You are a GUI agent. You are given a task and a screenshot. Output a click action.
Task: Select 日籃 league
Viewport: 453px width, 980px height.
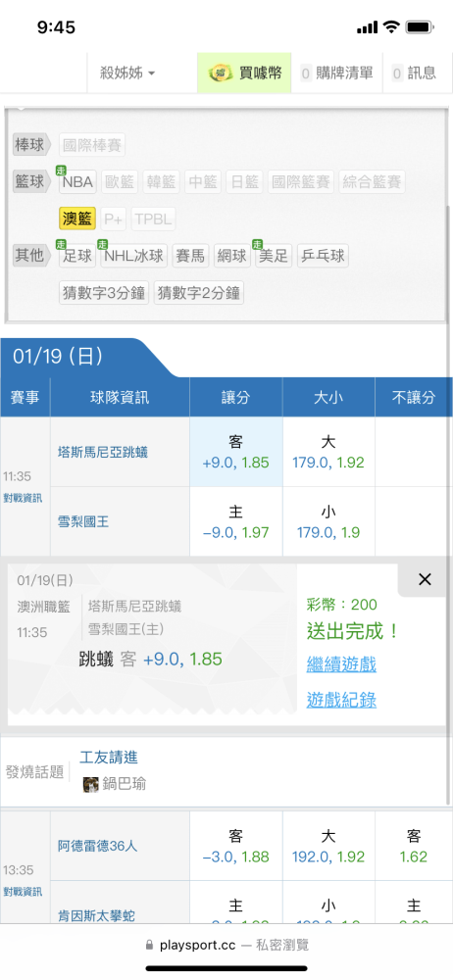click(245, 182)
